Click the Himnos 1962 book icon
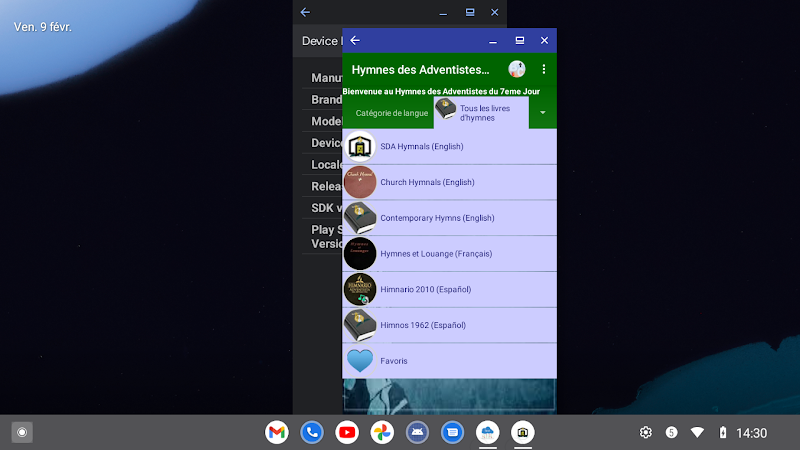Viewport: 800px width, 450px height. 360,325
